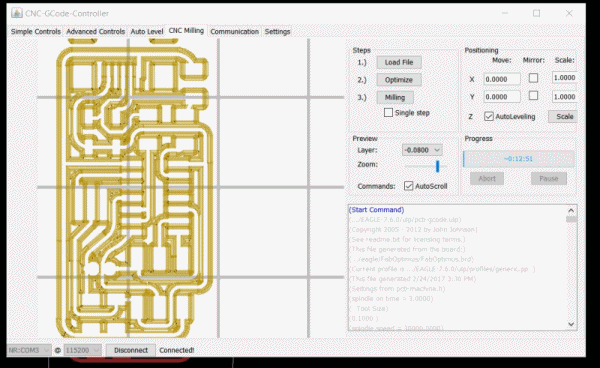The width and height of the screenshot is (600, 368).
Task: Open the Settings tab
Action: [x=277, y=31]
